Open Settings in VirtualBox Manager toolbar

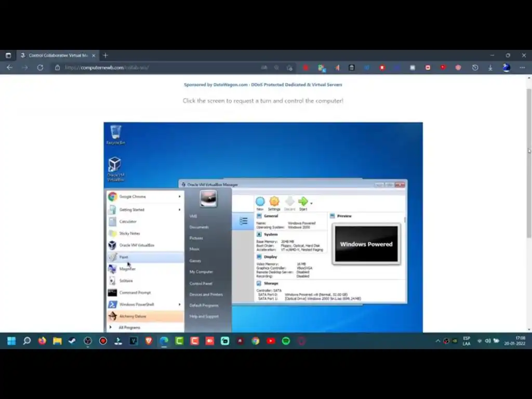coord(274,204)
